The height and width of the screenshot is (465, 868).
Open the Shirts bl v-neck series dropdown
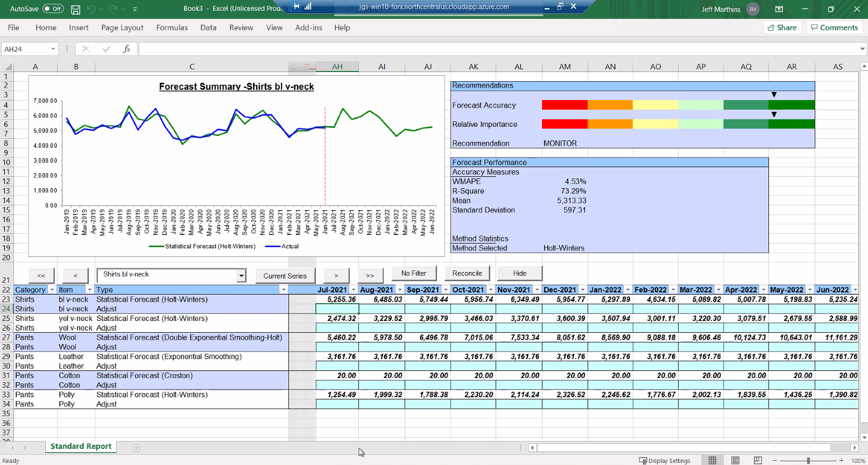coord(241,276)
